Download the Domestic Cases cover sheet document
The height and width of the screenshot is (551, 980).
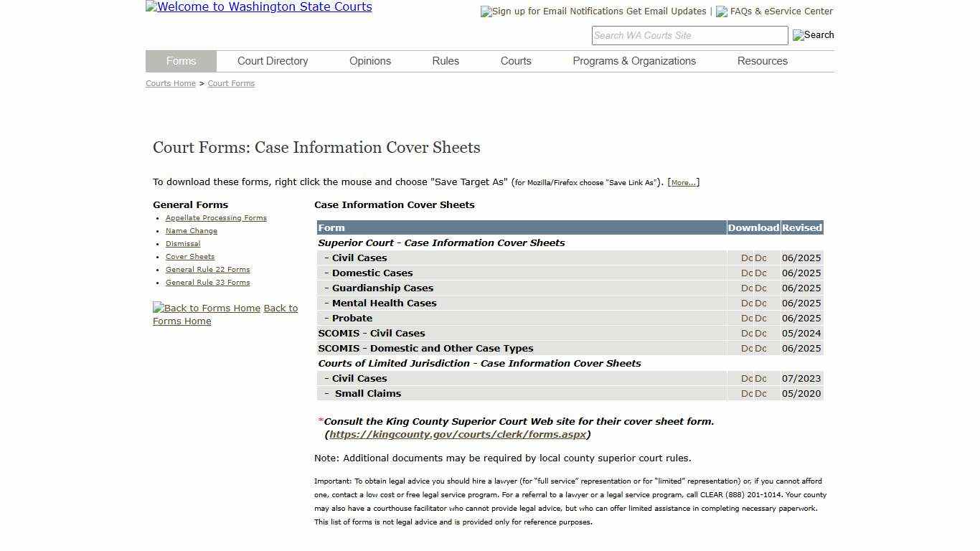tap(746, 273)
